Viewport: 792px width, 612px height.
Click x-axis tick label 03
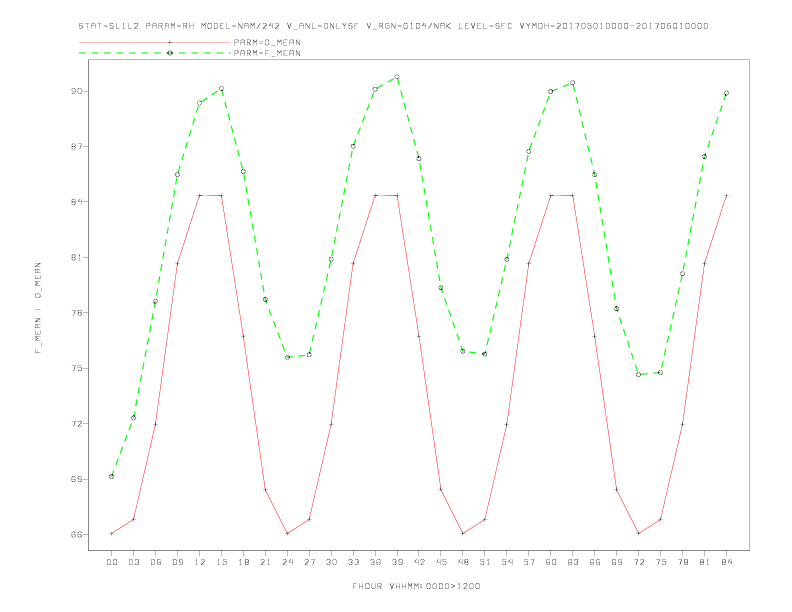pos(133,562)
